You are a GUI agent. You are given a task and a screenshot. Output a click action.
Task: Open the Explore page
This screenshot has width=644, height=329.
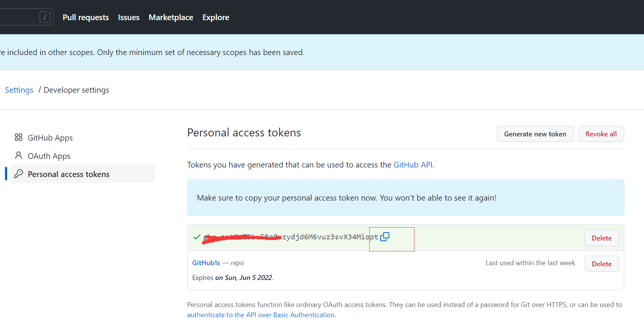[216, 17]
